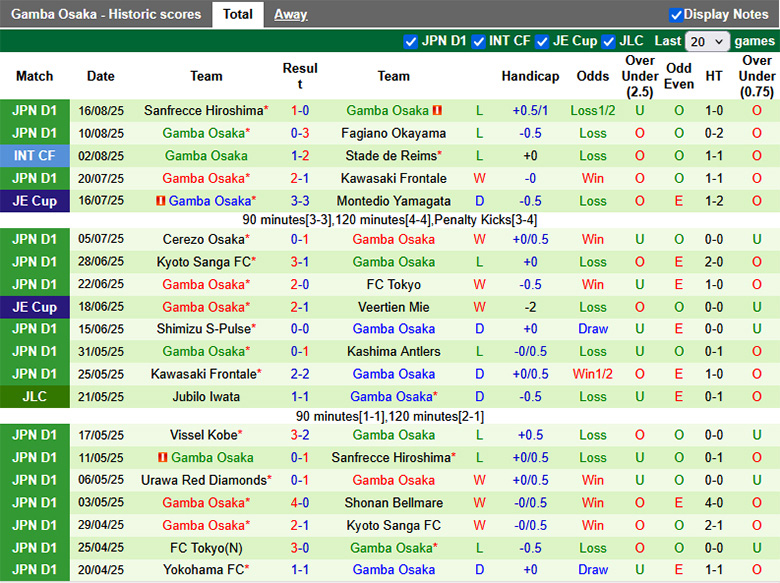Click the date 03/05/25

pyautogui.click(x=100, y=502)
